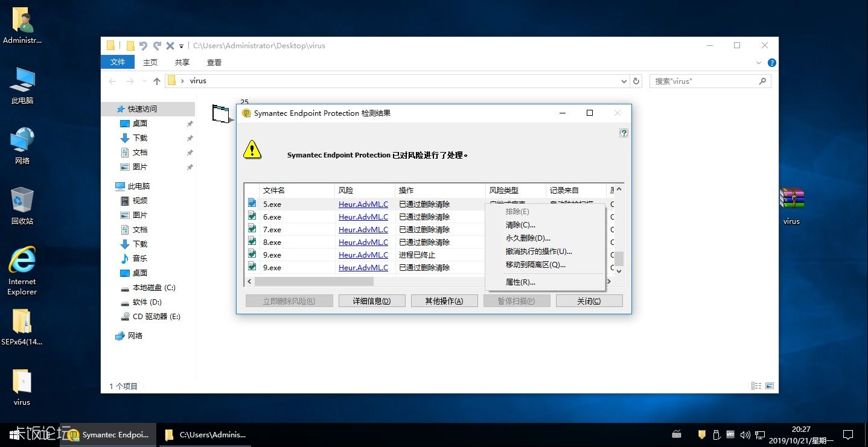Click Explorer redo icon in quick access toolbar
This screenshot has width=868, height=447.
click(157, 45)
